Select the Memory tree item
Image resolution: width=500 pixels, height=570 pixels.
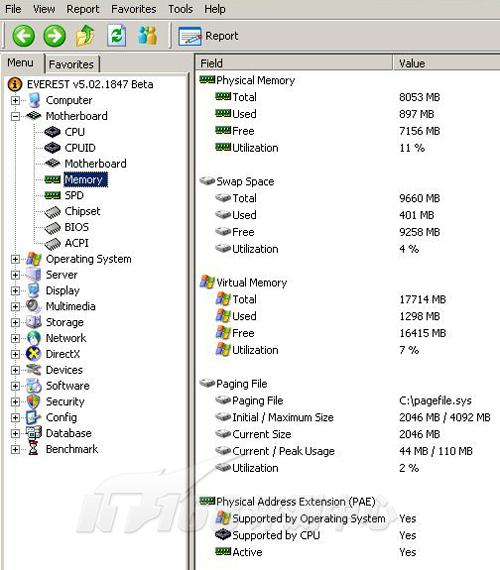pyautogui.click(x=85, y=180)
